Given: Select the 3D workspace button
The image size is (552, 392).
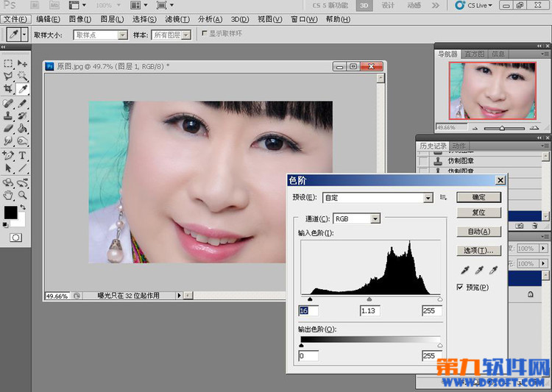Looking at the screenshot, I should point(364,5).
